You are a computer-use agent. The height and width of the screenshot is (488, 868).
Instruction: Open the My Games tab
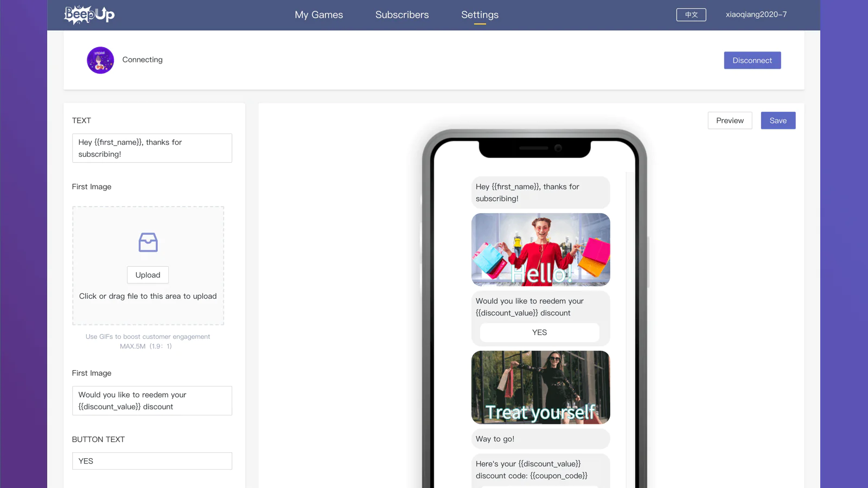[x=319, y=15]
